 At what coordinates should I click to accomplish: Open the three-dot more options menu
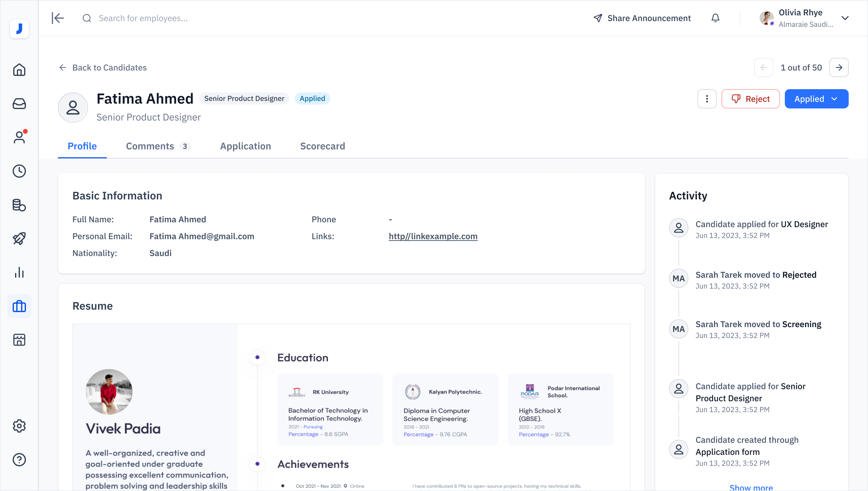tap(707, 99)
